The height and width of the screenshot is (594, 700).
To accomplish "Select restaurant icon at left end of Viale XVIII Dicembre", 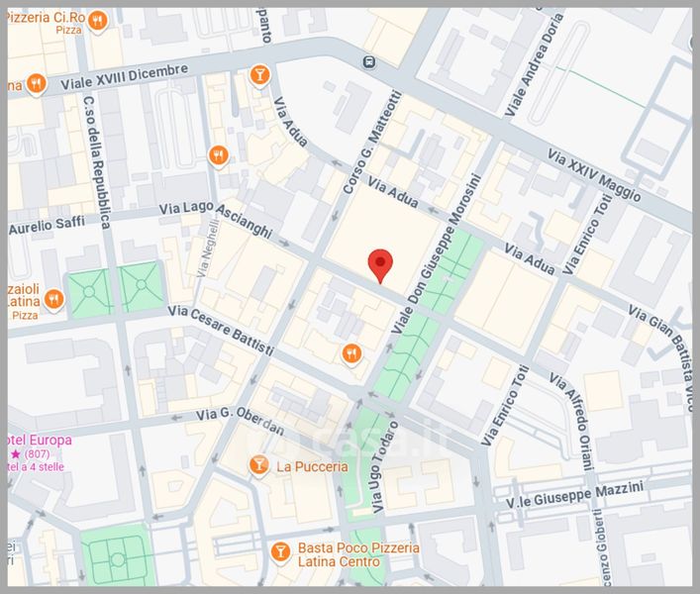I will pyautogui.click(x=36, y=83).
